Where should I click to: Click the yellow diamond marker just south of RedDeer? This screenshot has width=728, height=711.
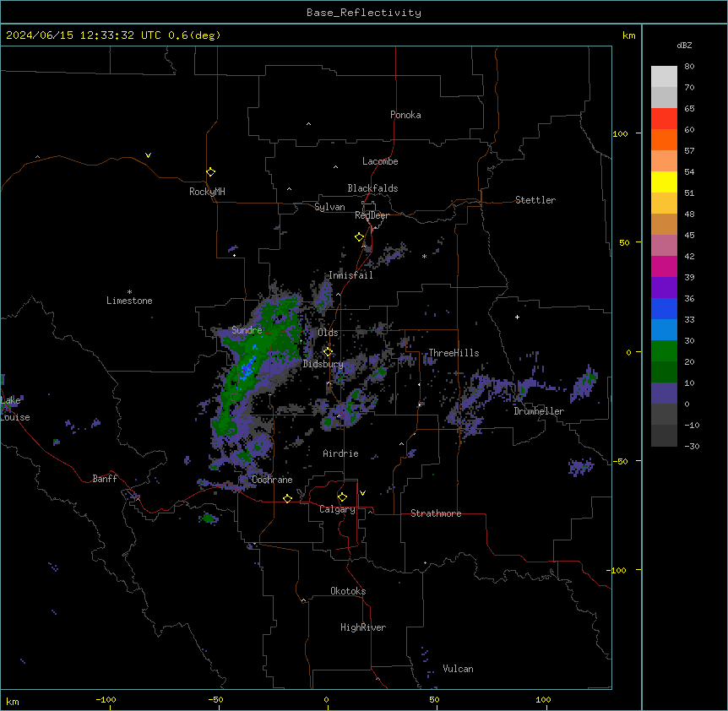click(x=359, y=237)
